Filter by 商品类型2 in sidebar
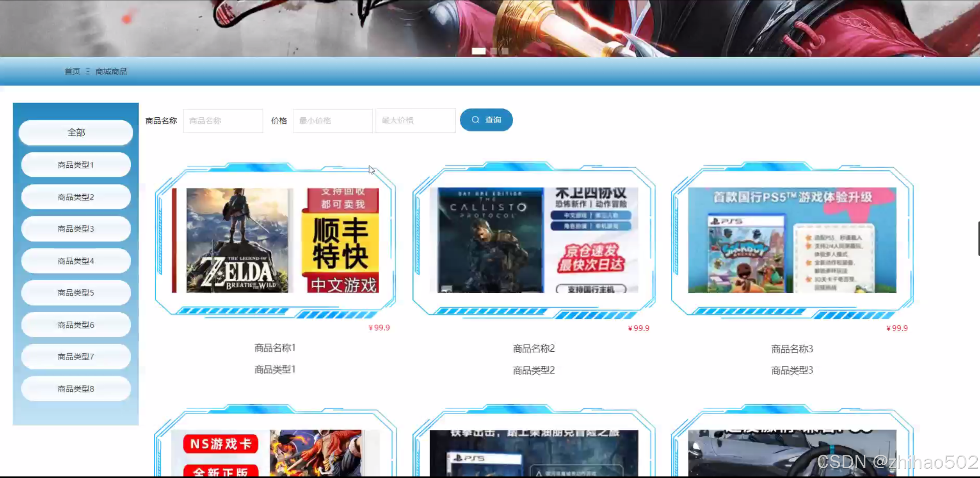 (x=76, y=197)
